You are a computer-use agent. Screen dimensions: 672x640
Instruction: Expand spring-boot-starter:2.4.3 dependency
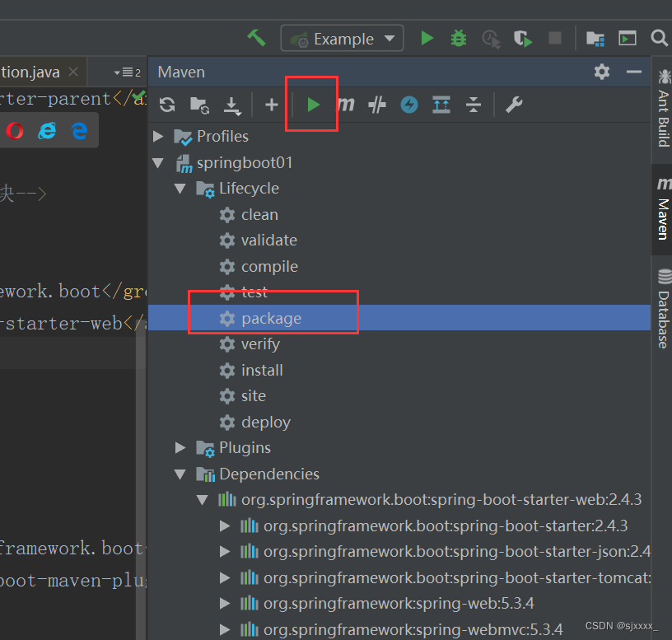pyautogui.click(x=225, y=526)
